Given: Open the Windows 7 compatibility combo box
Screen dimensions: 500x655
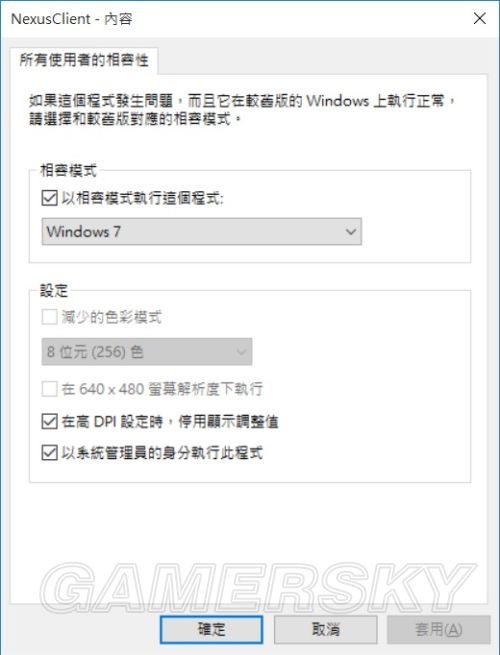Looking at the screenshot, I should (201, 231).
